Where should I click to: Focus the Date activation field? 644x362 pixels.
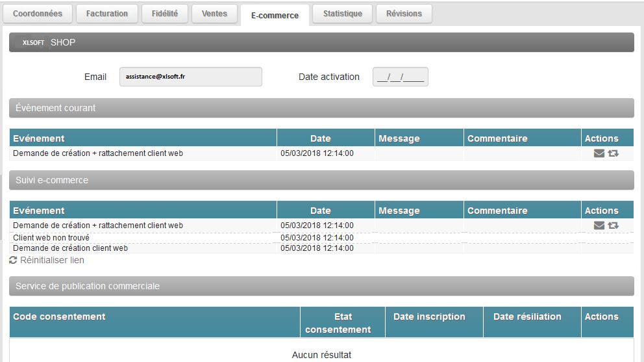click(x=400, y=77)
